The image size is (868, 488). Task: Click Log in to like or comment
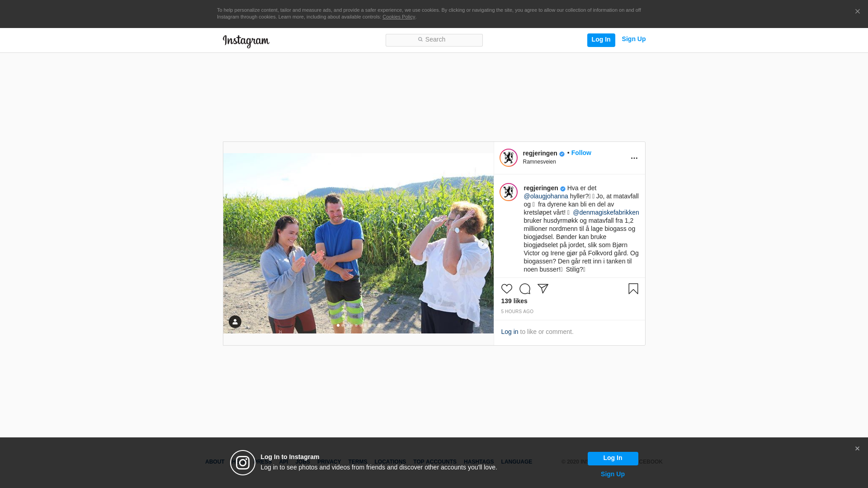point(509,332)
